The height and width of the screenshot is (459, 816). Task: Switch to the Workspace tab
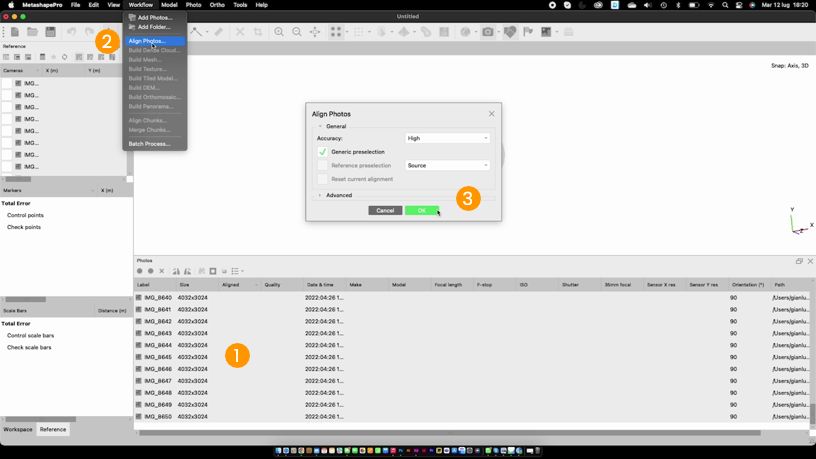18,429
